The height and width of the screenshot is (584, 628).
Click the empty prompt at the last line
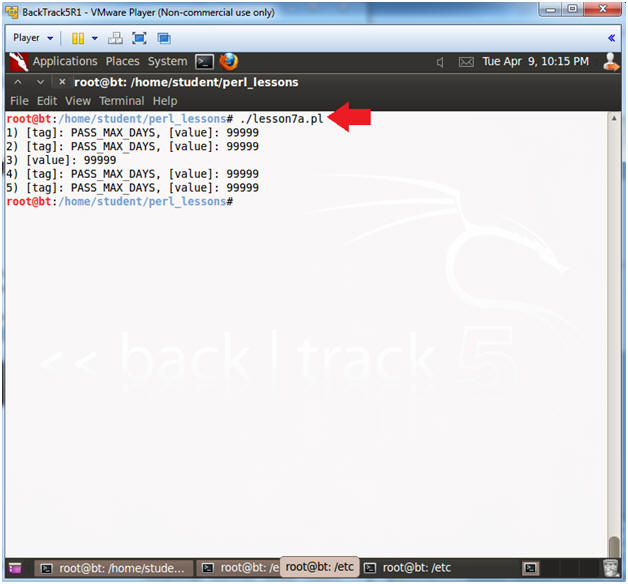pos(120,201)
